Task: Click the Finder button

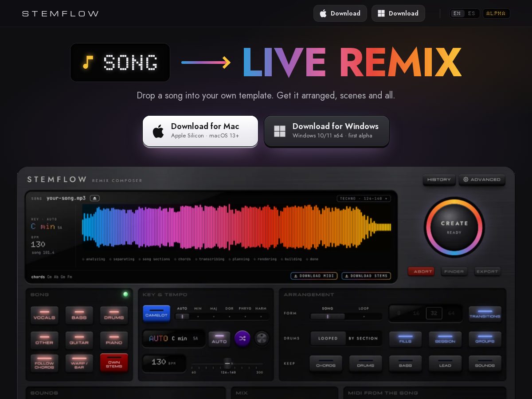Action: point(454,271)
